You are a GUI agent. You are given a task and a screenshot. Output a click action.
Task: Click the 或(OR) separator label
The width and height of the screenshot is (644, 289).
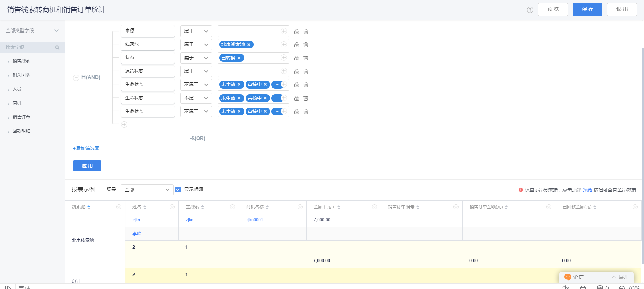pyautogui.click(x=197, y=138)
